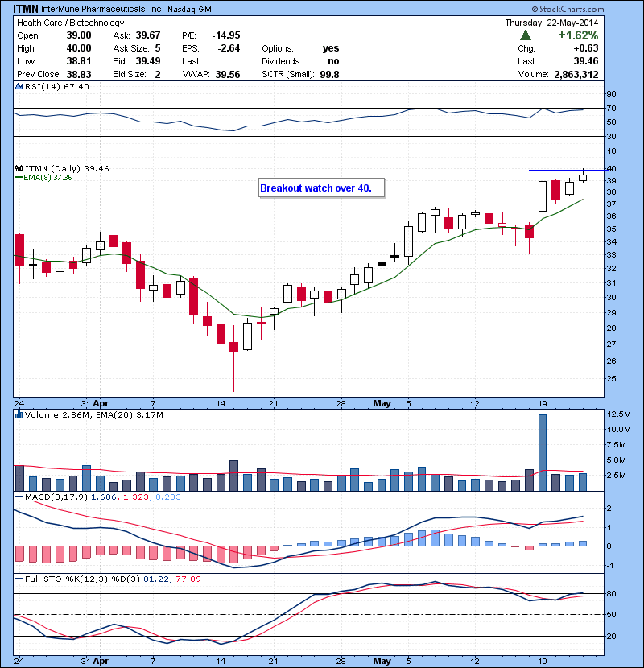Click the ITMN (Daily) candlestick legend icon
This screenshot has height=668, width=644.
click(x=19, y=169)
